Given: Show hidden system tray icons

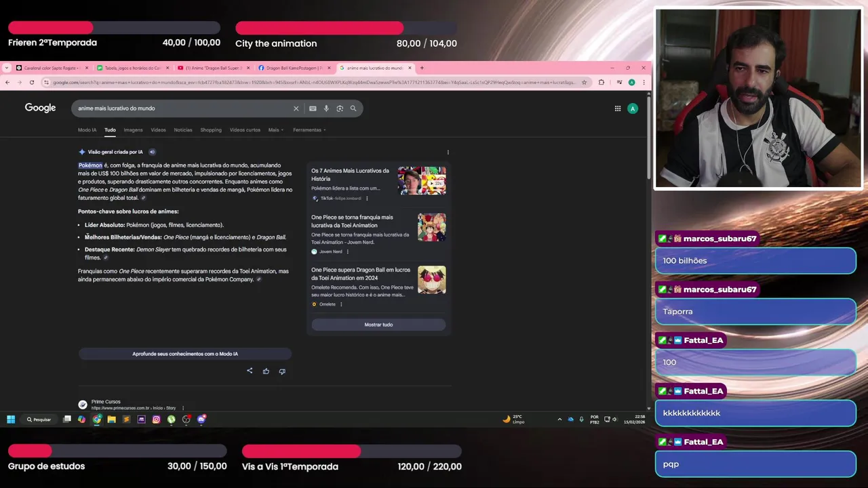Looking at the screenshot, I should [x=559, y=420].
